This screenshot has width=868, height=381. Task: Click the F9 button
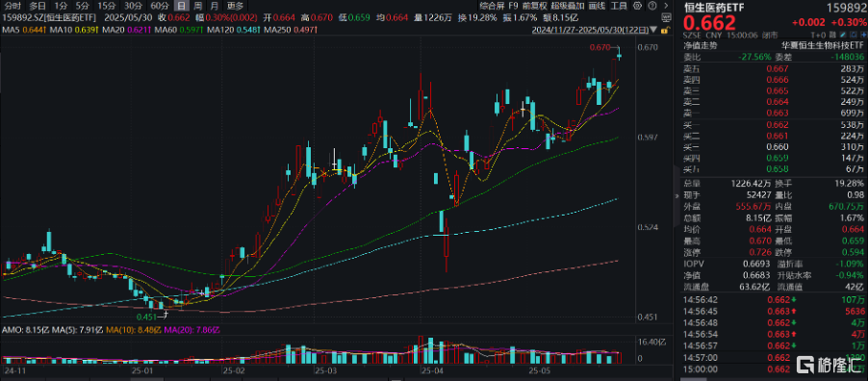pyautogui.click(x=513, y=6)
